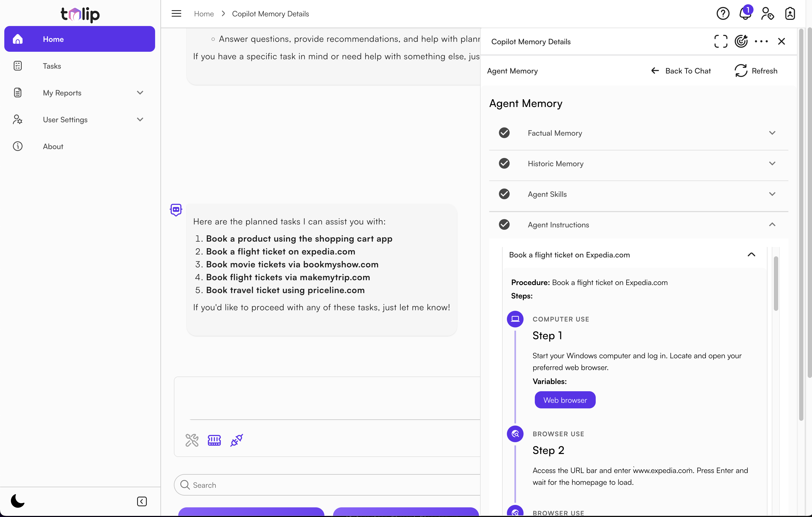Collapse the Agent Instructions section chevron
This screenshot has width=812, height=517.
pyautogui.click(x=772, y=224)
